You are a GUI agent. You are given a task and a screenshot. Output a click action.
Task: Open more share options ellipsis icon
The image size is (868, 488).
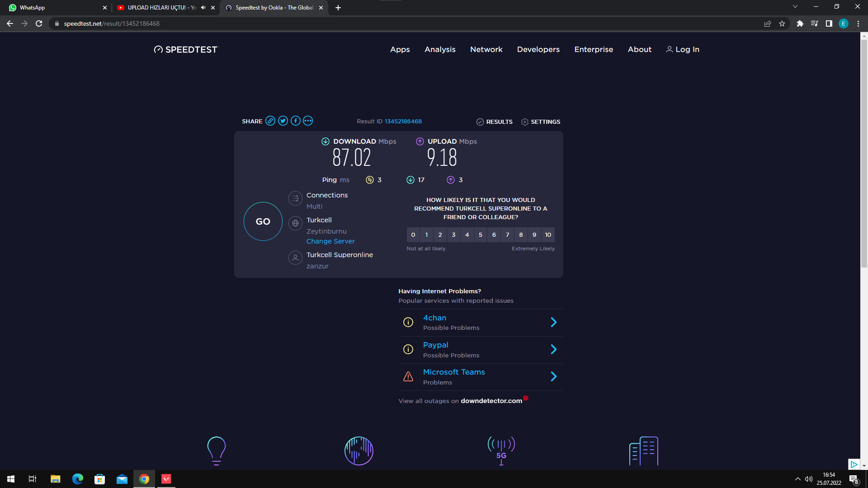308,121
